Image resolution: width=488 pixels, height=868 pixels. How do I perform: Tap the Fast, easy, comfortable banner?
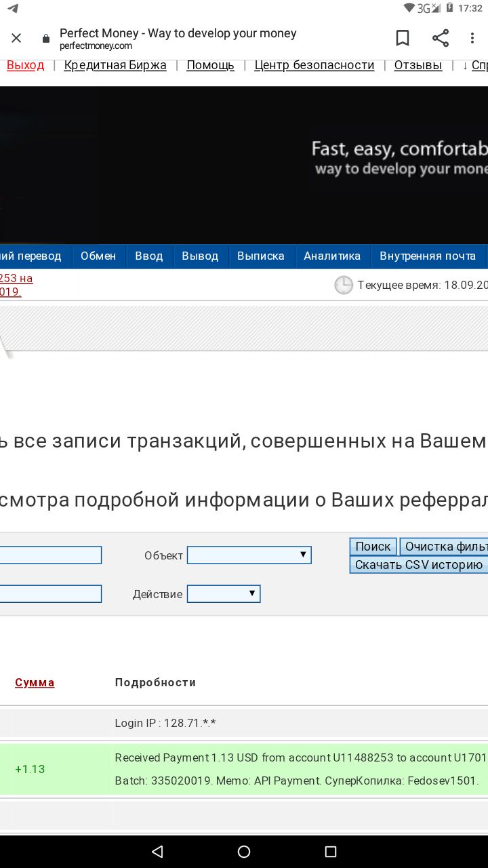(399, 157)
